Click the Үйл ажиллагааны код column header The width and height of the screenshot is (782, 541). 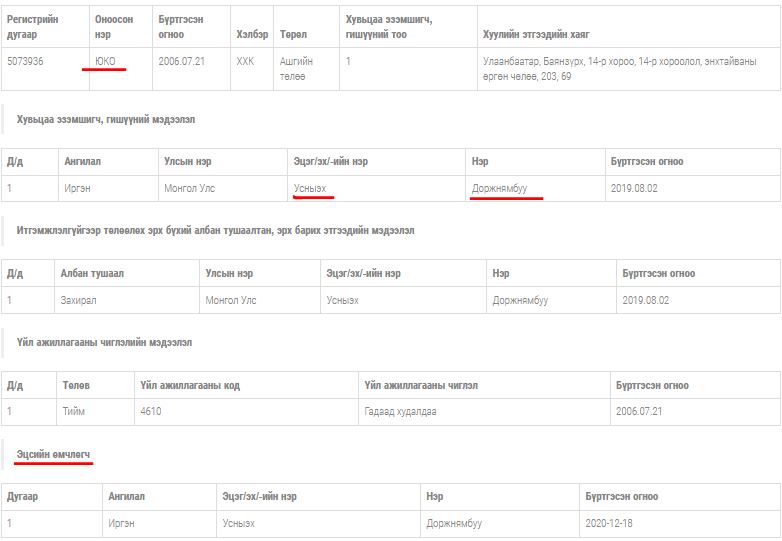click(x=190, y=385)
